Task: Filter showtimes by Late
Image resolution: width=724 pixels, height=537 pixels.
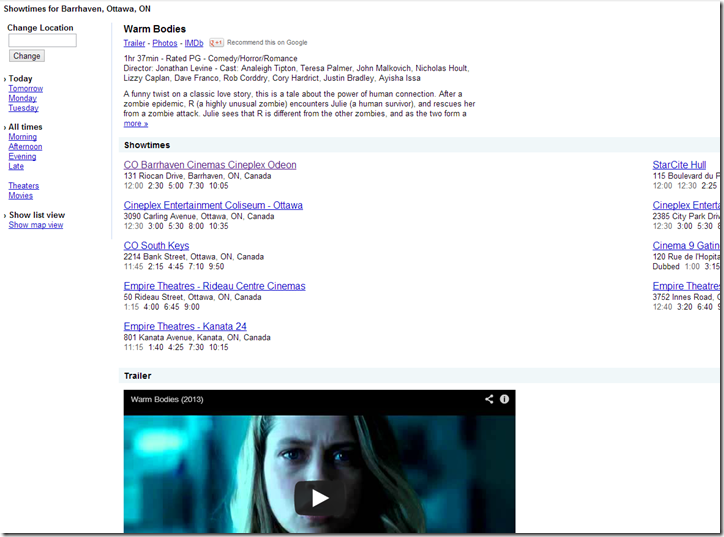Action: [16, 166]
